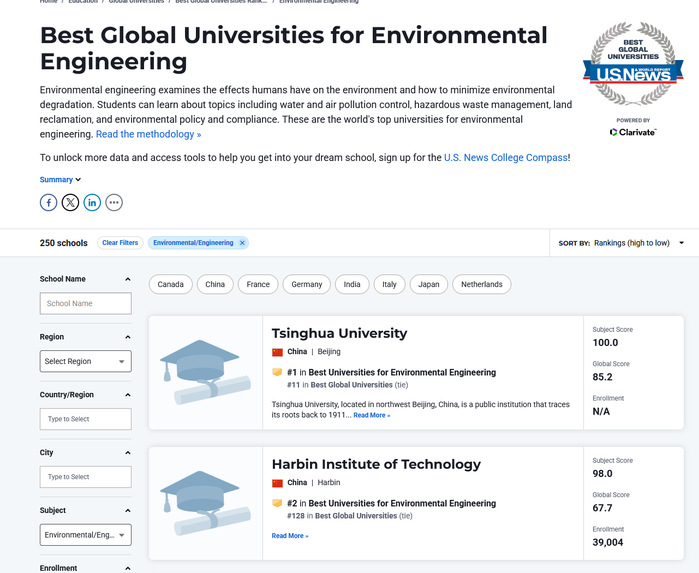
Task: Open the Subject dropdown in sidebar
Action: click(85, 535)
